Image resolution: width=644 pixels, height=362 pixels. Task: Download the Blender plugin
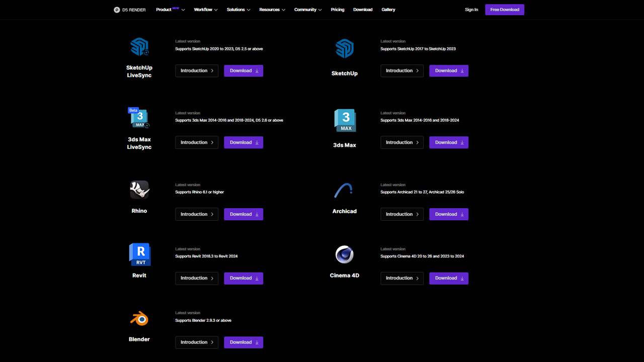point(244,342)
